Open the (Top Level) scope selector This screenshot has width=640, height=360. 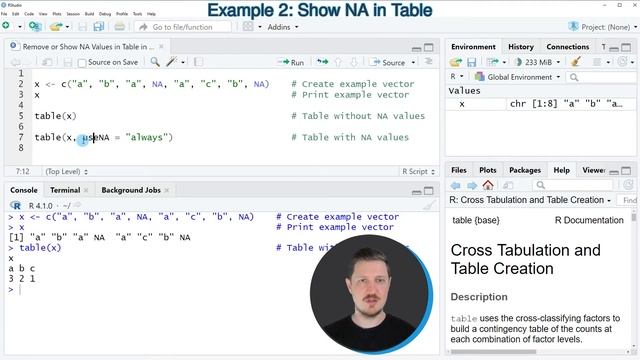click(66, 171)
